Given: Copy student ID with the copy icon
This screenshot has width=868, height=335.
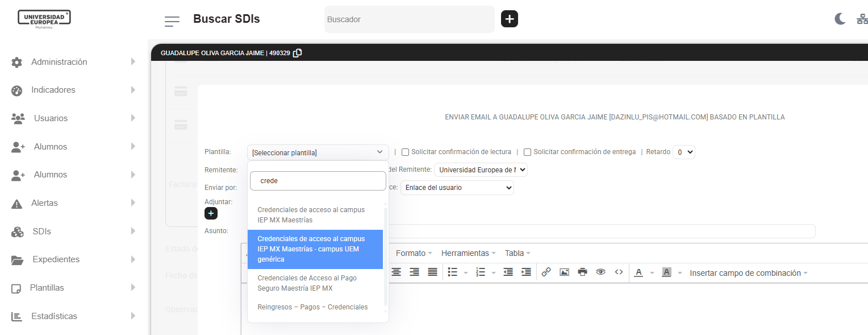Looking at the screenshot, I should pyautogui.click(x=297, y=53).
